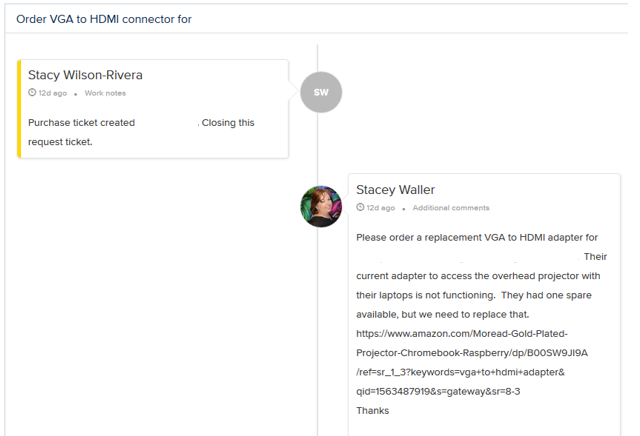Open Stacey Waller's name link
This screenshot has height=436, width=640.
pos(395,190)
